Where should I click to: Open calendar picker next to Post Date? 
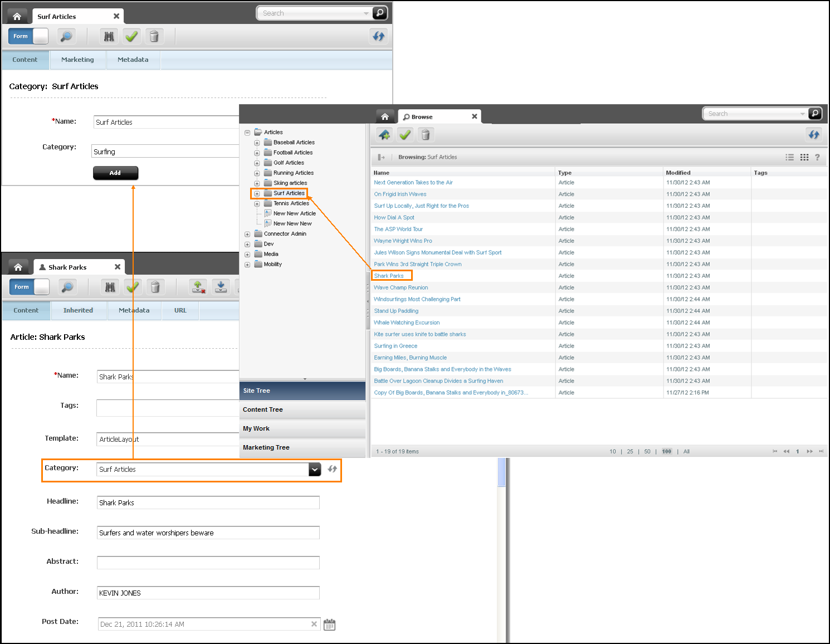coord(330,625)
